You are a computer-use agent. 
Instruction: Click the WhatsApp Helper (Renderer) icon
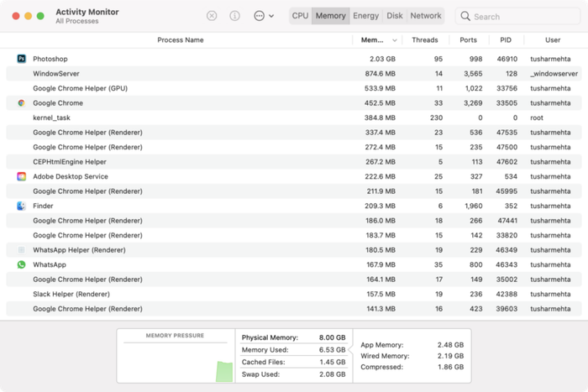click(21, 249)
